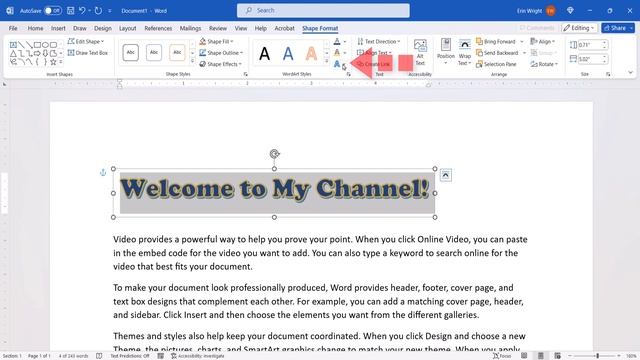
Task: Open the Layout Options button beside WordArt
Action: [445, 175]
